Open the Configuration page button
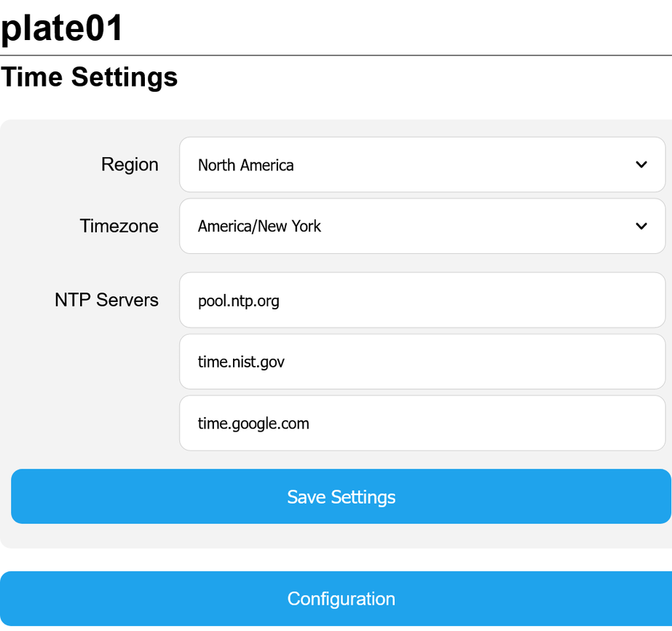Image resolution: width=672 pixels, height=631 pixels. (x=341, y=598)
